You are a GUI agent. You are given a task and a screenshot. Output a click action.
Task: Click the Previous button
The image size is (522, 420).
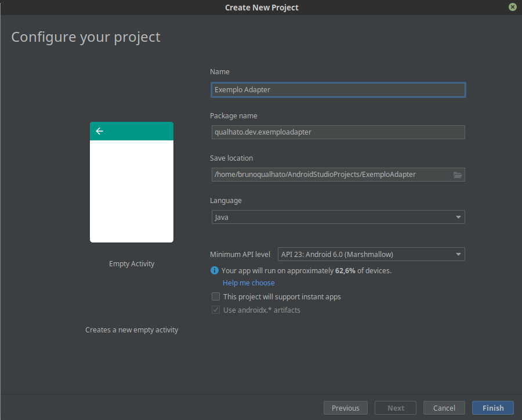point(346,408)
